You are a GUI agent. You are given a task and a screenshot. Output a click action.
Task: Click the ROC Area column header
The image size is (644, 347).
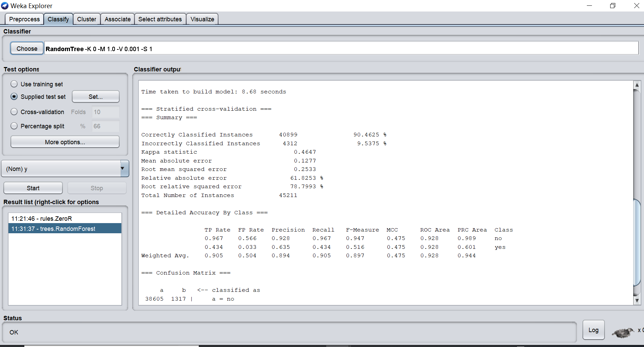tap(435, 230)
